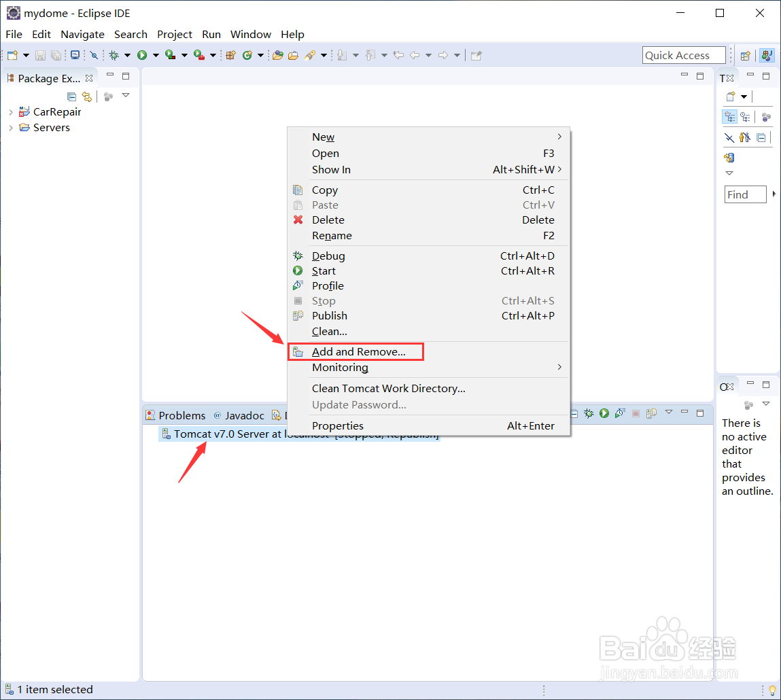Toggle Scheduled view in Task List

745,117
